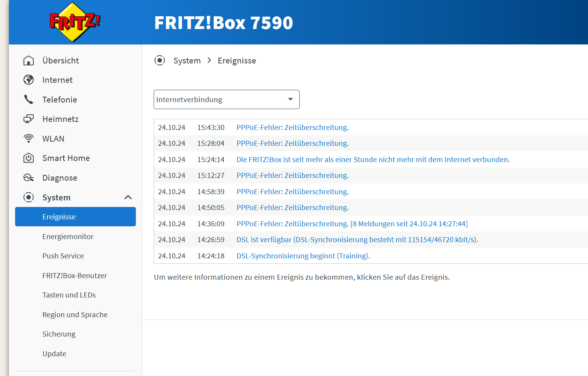Open the Diagnose menu entry
Screen dimensions: 588x376
[60, 178]
